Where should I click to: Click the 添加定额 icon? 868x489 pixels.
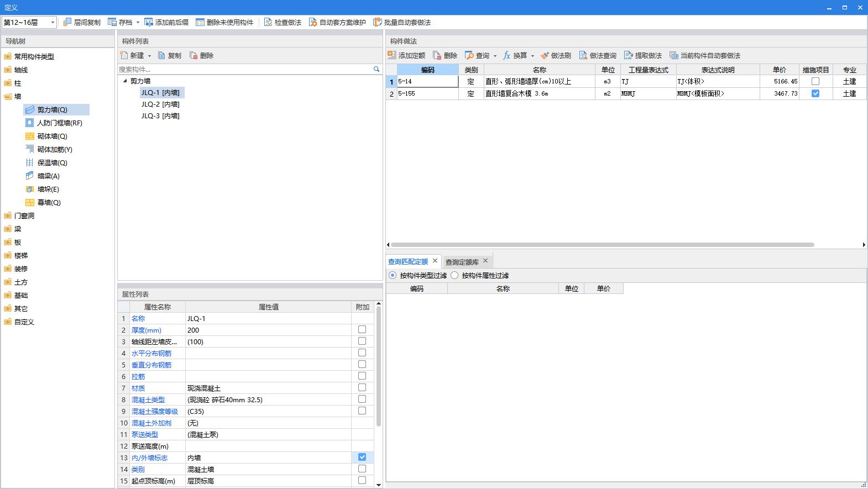pyautogui.click(x=392, y=55)
